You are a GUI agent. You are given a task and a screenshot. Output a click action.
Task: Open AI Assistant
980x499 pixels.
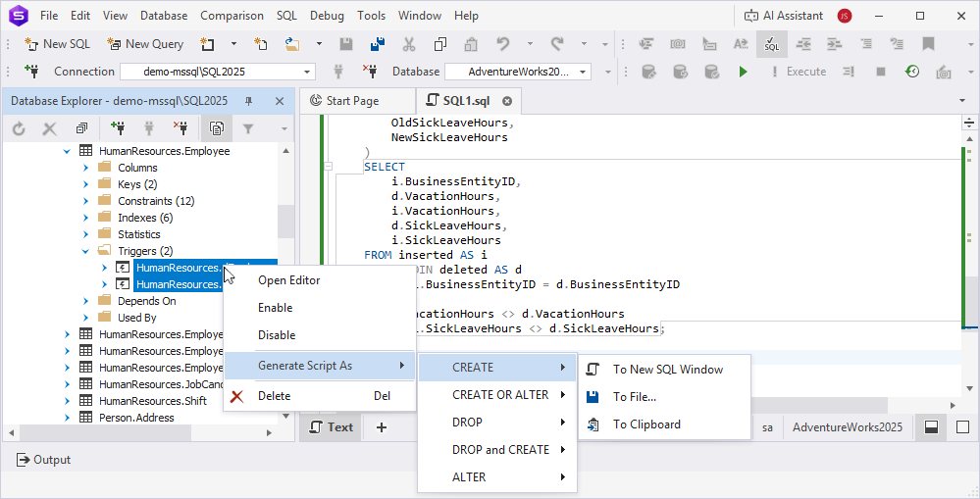pos(783,16)
